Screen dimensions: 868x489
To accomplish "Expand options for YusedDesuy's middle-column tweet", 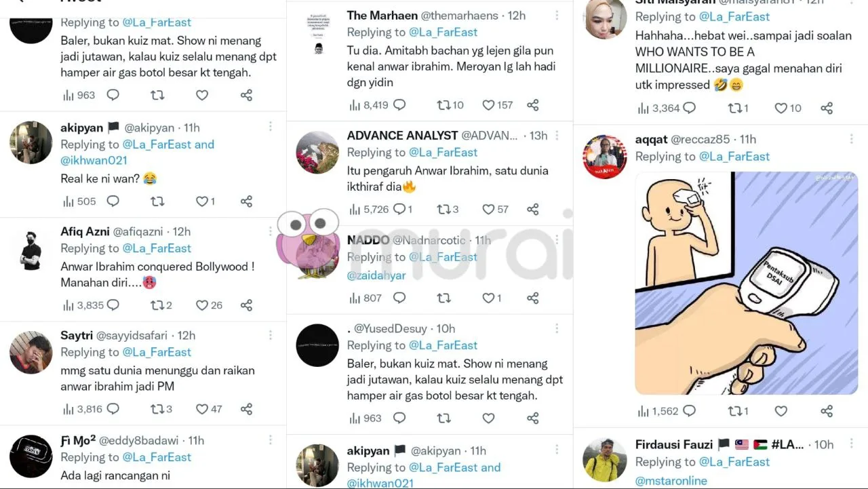I will [x=557, y=327].
